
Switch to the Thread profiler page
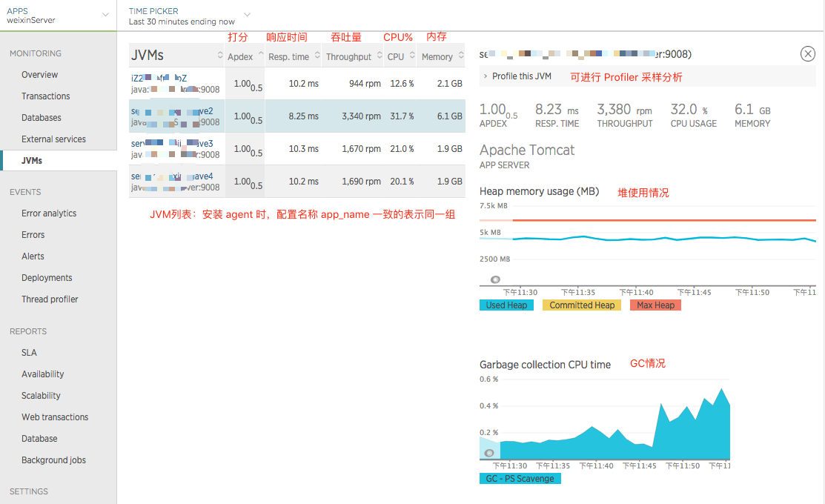coord(50,299)
